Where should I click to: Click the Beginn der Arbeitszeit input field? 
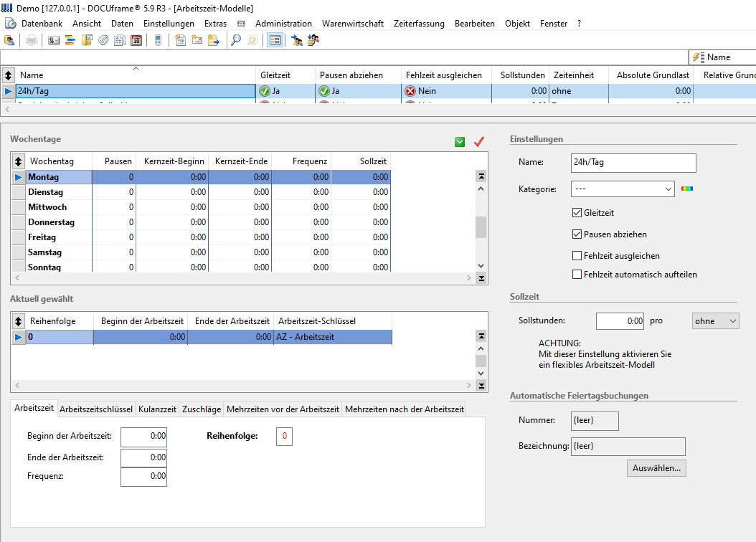143,437
